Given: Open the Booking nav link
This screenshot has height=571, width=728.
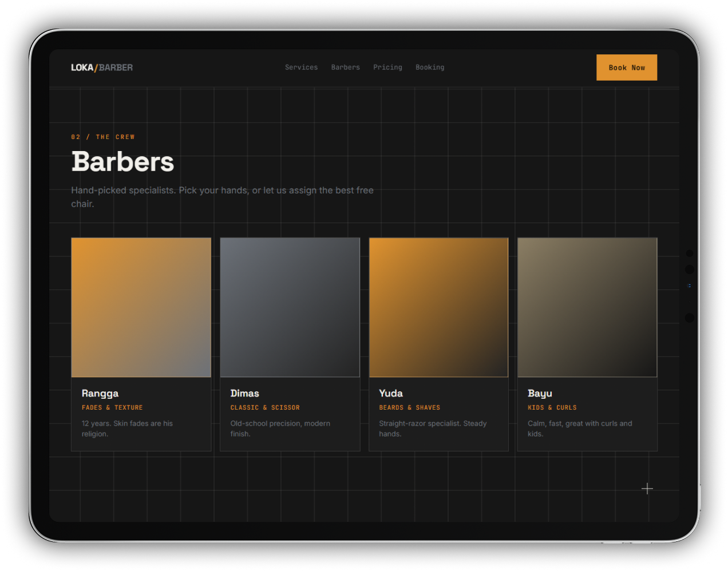Looking at the screenshot, I should point(430,68).
